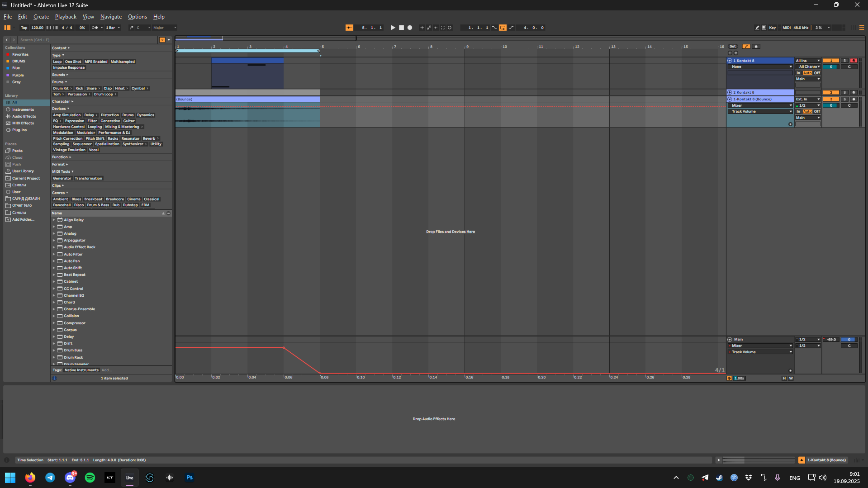This screenshot has width=868, height=488.
Task: Click the Key map mode button
Action: [x=773, y=28]
